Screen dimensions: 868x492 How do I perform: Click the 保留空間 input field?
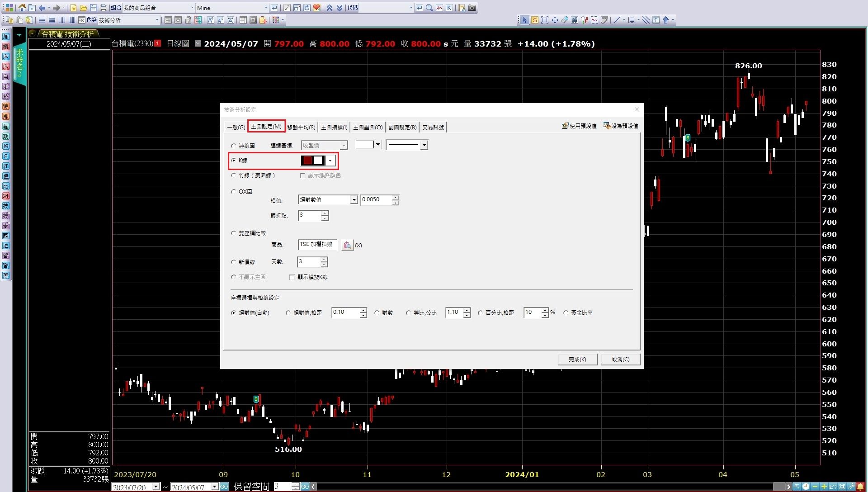click(283, 487)
